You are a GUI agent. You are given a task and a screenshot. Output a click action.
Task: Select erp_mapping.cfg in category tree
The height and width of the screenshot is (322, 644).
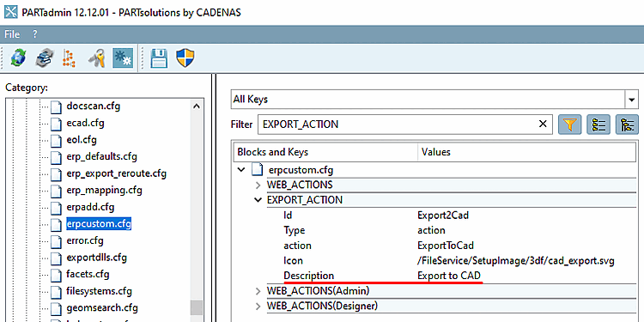(104, 190)
